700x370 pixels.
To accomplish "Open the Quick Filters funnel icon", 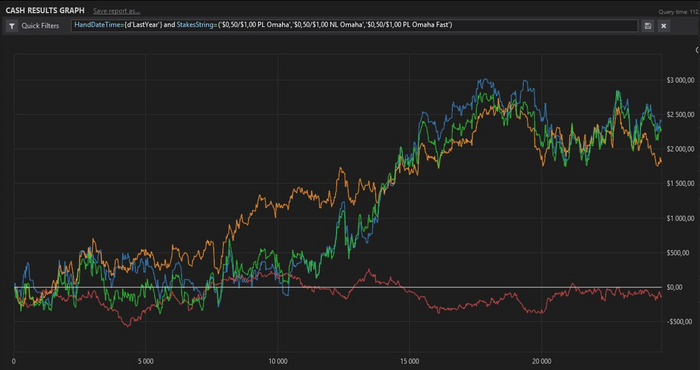I will click(x=12, y=26).
